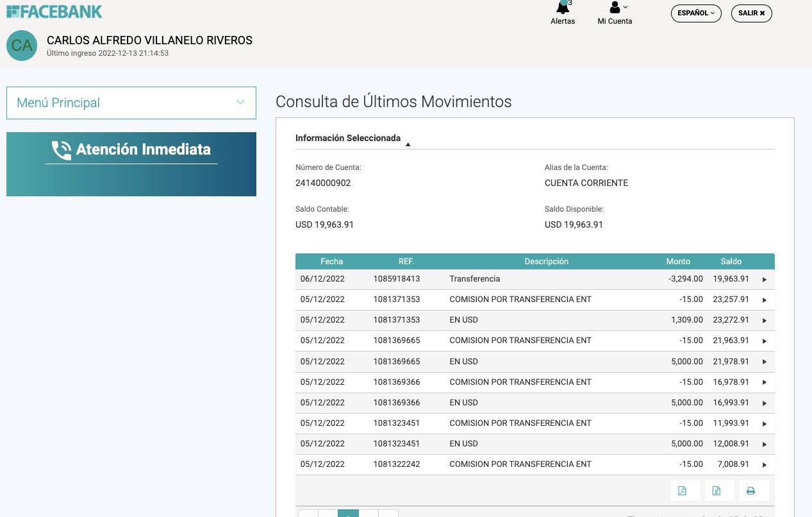Expand the Menú Principal dropdown
This screenshot has width=812, height=517.
(131, 103)
